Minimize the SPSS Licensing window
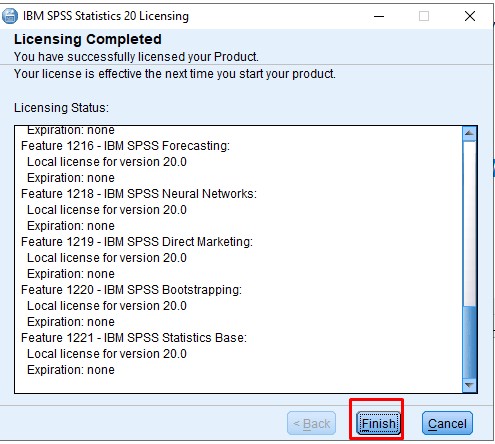This screenshot has height=444, width=495. pos(379,16)
